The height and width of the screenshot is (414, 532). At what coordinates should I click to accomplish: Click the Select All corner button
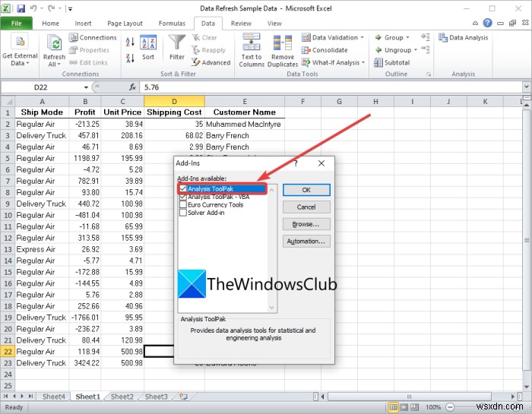8,101
